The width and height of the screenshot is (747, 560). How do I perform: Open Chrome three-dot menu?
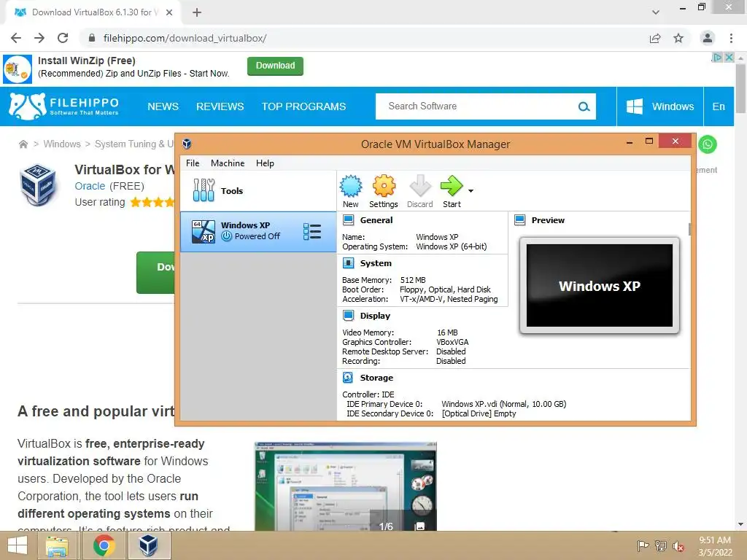[x=731, y=38]
